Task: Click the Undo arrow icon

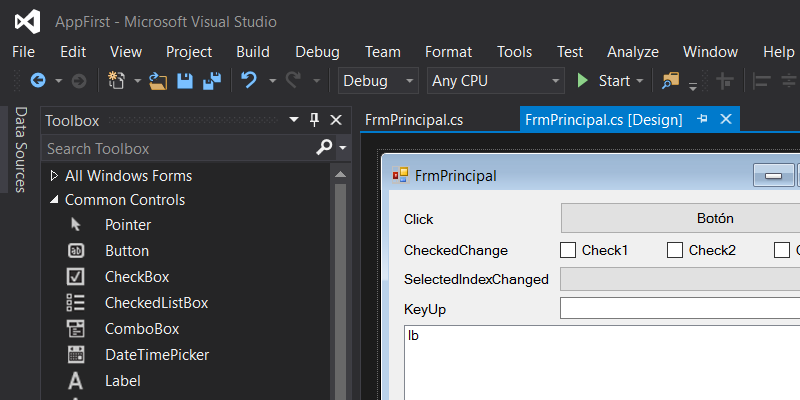Action: tap(249, 81)
